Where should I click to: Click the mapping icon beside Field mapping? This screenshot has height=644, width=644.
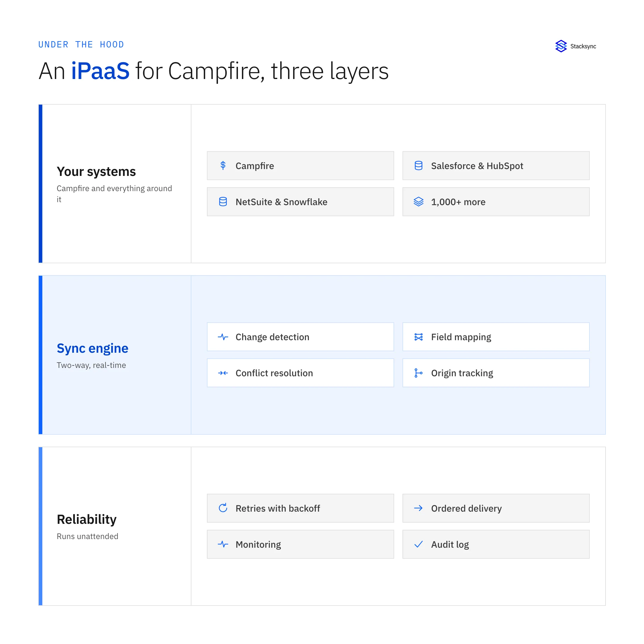click(418, 337)
